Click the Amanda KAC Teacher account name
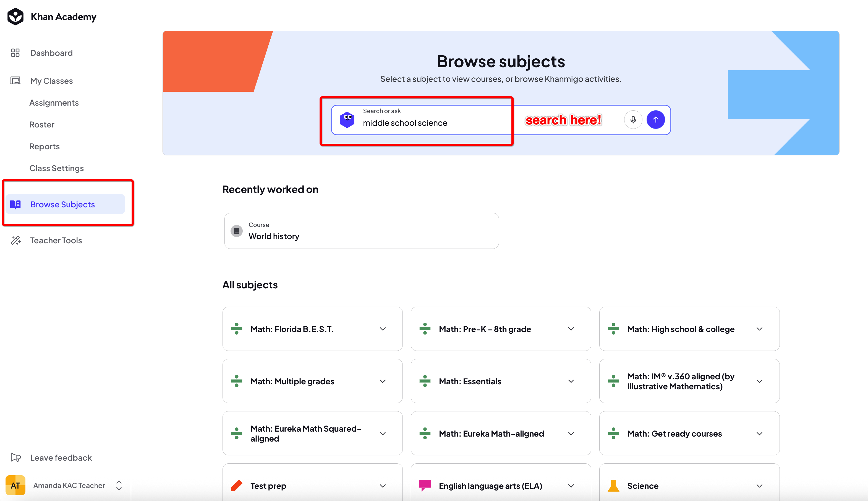 point(69,485)
